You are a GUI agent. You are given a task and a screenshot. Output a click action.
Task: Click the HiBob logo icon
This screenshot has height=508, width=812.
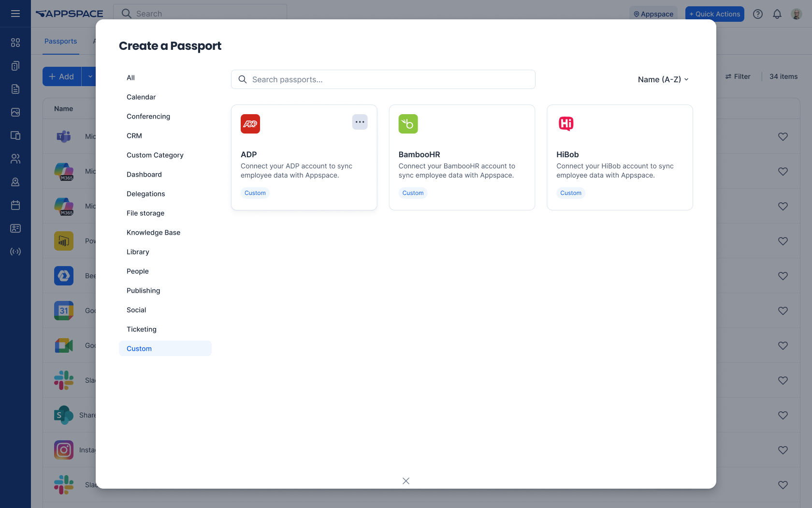point(566,124)
